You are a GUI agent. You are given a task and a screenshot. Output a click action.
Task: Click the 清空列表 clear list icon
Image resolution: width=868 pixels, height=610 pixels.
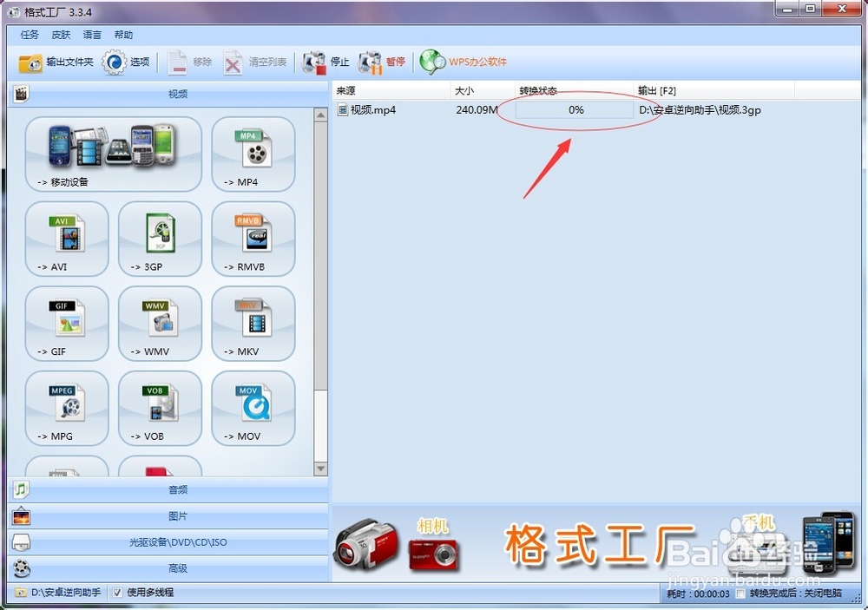pos(233,62)
